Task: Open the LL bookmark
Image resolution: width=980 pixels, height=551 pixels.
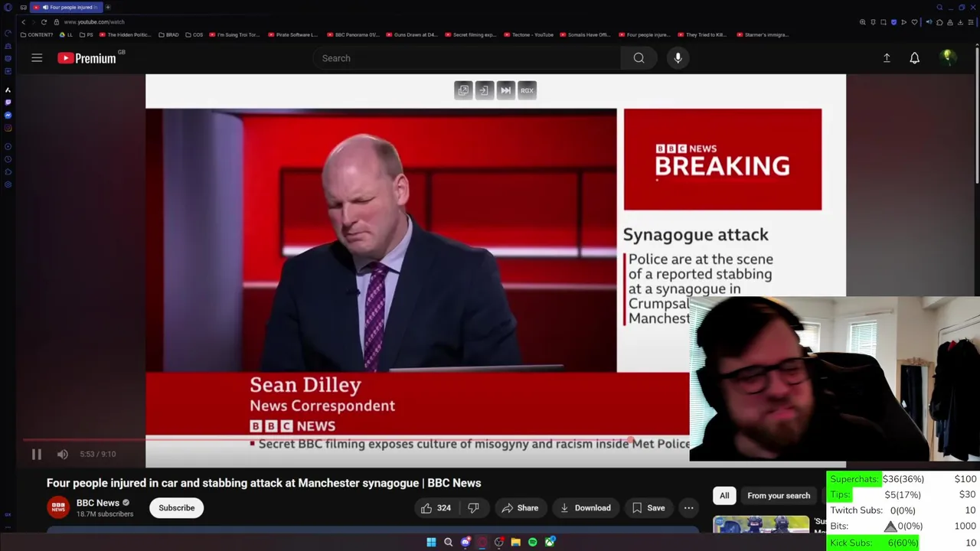Action: pos(66,34)
